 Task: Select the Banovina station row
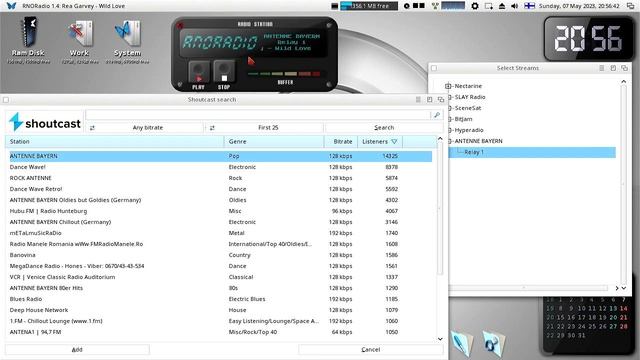click(x=221, y=255)
